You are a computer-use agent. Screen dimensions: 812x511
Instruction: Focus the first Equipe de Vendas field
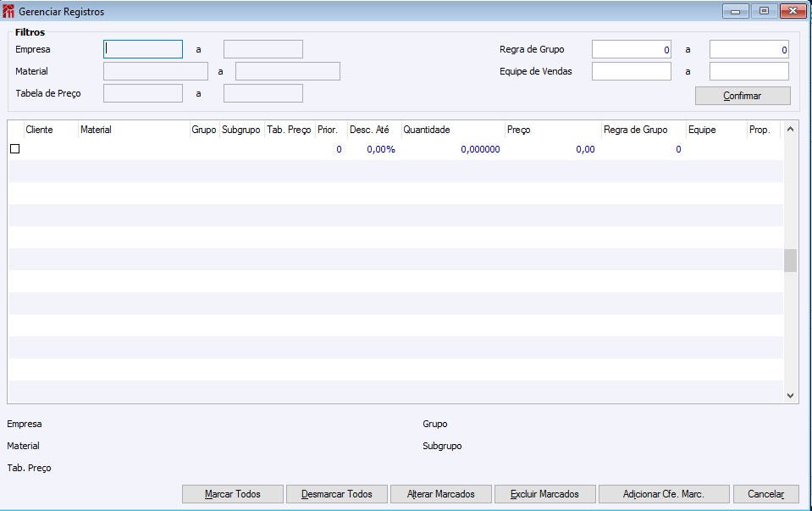(x=632, y=71)
